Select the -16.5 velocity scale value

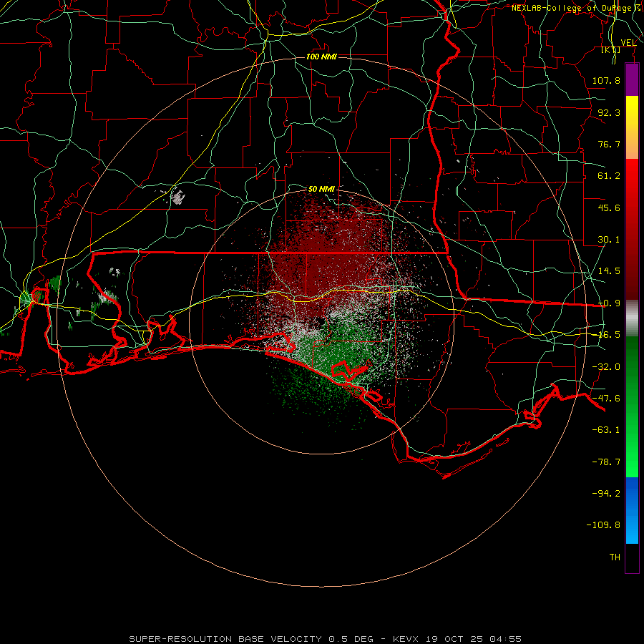coord(609,335)
